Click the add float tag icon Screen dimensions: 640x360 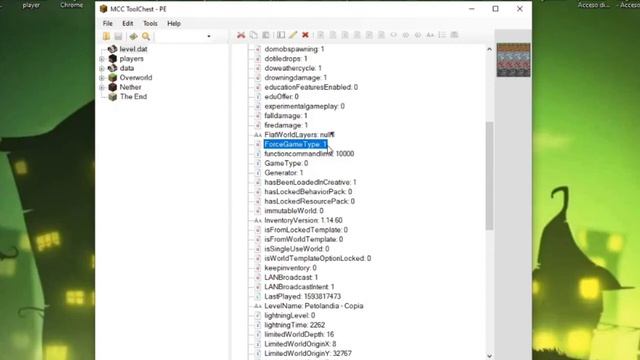point(369,35)
